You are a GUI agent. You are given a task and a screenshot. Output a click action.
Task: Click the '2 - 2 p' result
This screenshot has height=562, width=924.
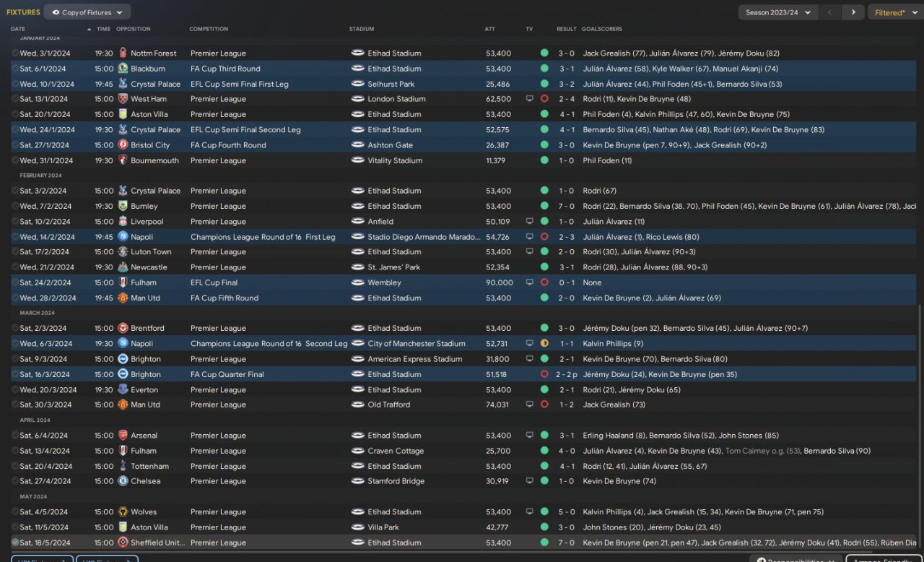coord(567,374)
